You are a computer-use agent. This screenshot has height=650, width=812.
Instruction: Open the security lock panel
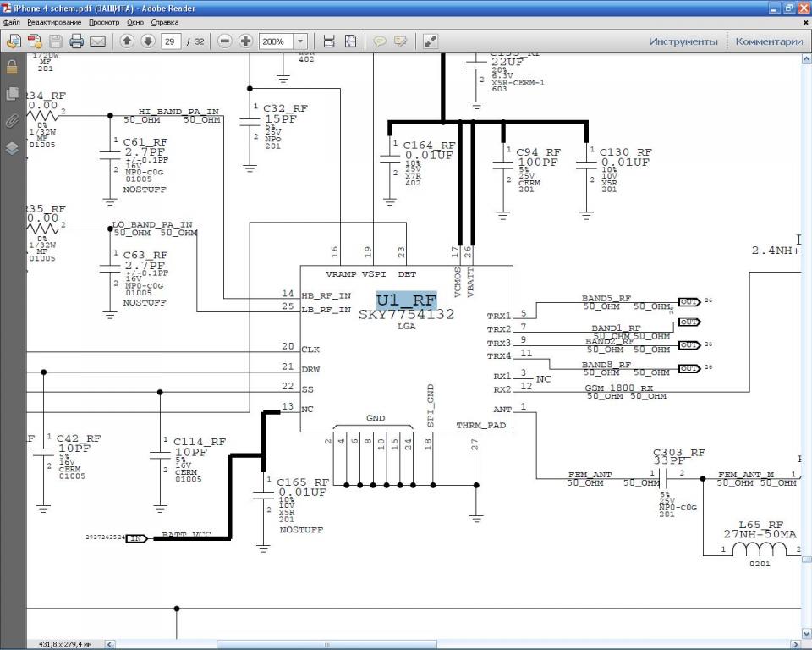point(12,66)
